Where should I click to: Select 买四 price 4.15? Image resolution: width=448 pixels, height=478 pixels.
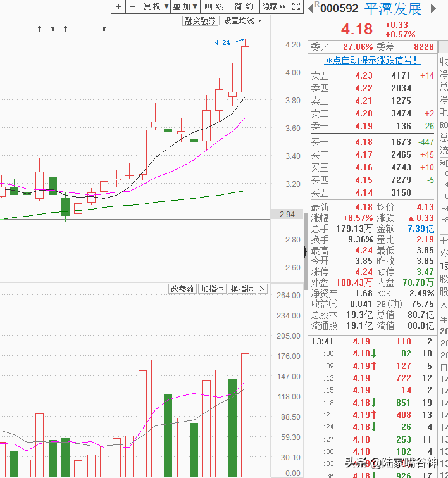364,180
